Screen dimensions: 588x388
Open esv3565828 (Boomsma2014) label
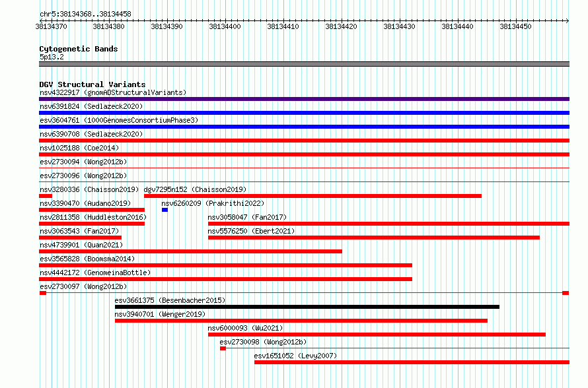tap(87, 259)
